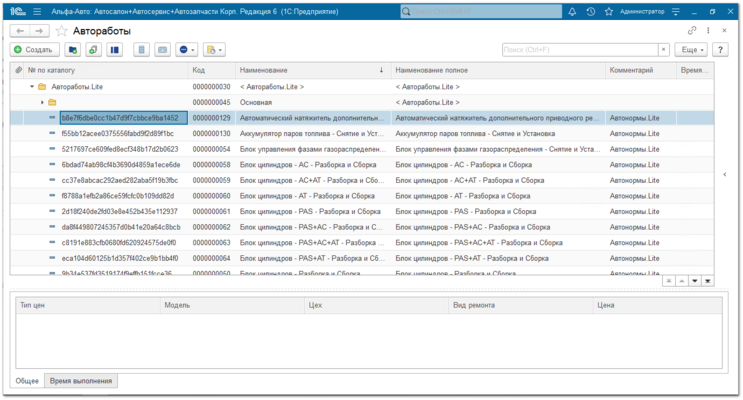
Task: Select row Блок цилиндров - AC - Разборка
Action: 362,165
